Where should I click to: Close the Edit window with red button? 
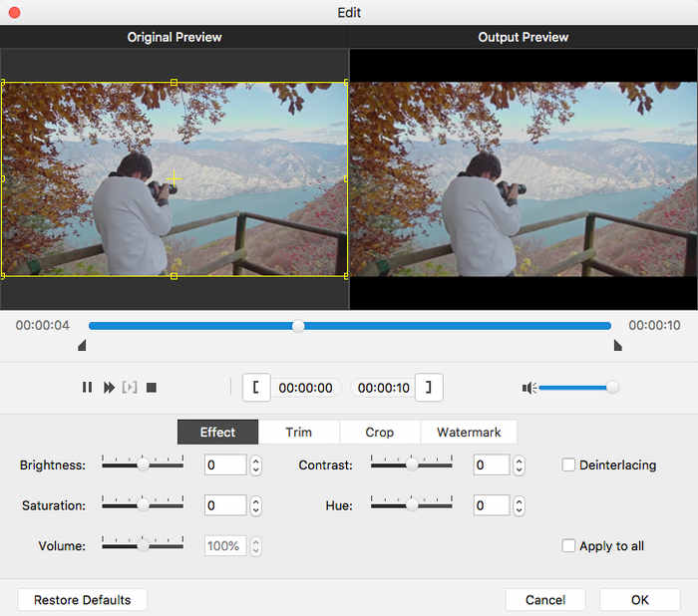click(x=15, y=12)
